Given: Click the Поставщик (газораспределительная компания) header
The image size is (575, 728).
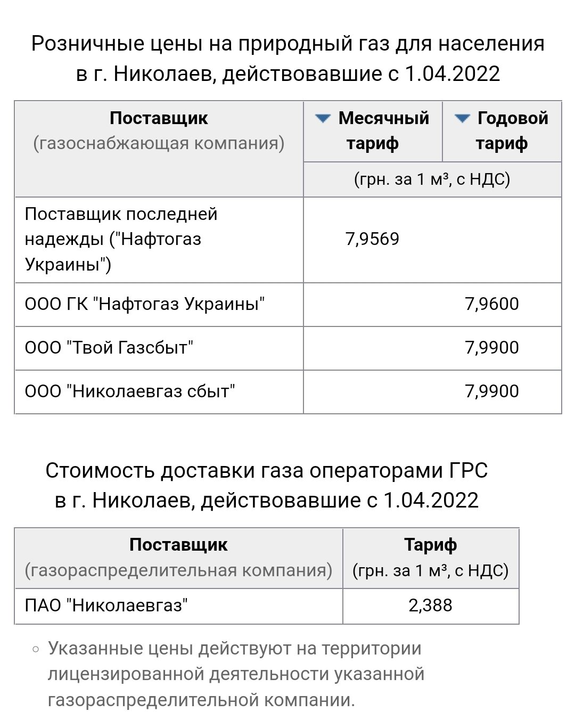Looking at the screenshot, I should 178,558.
